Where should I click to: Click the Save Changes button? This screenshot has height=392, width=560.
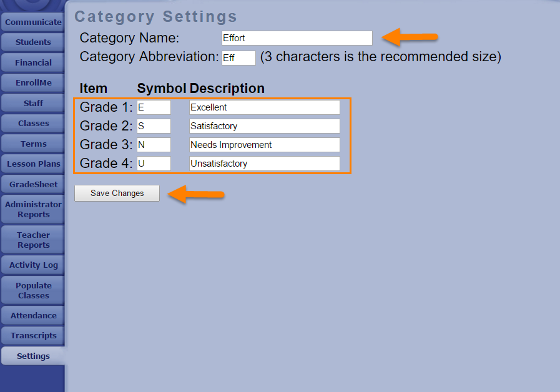[117, 194]
